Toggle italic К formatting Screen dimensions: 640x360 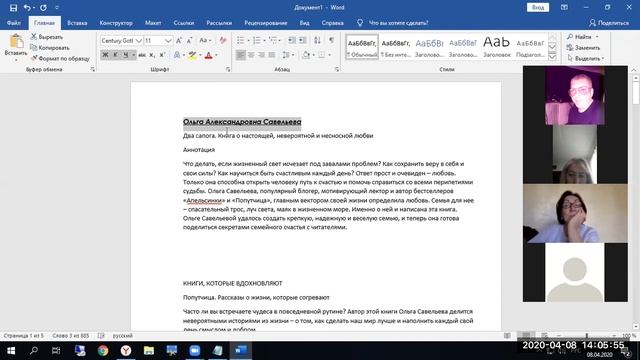pos(116,55)
